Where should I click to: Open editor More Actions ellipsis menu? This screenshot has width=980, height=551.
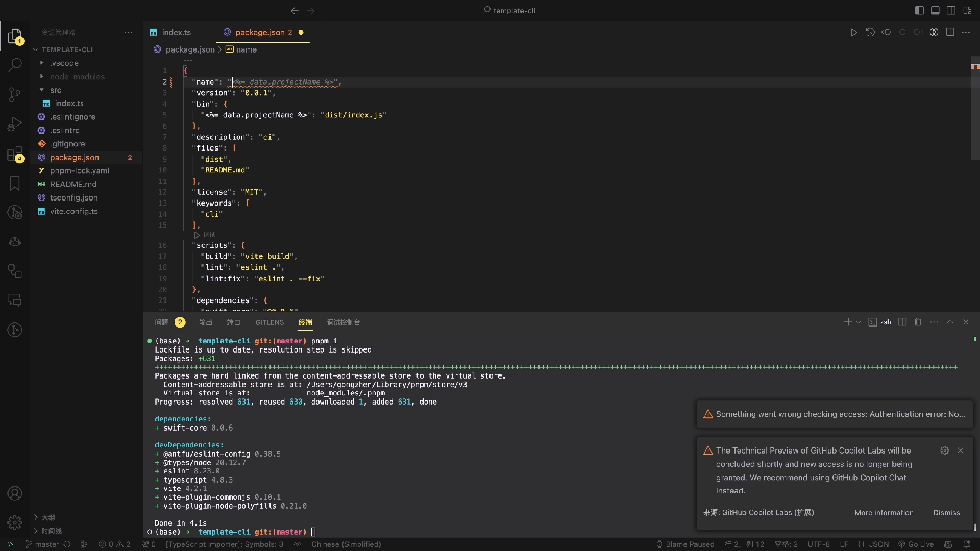pos(966,32)
